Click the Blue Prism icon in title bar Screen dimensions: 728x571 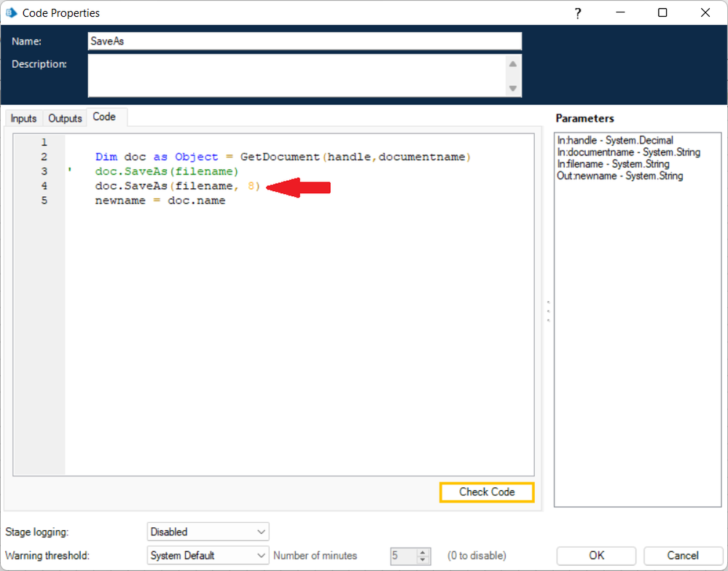tap(12, 12)
